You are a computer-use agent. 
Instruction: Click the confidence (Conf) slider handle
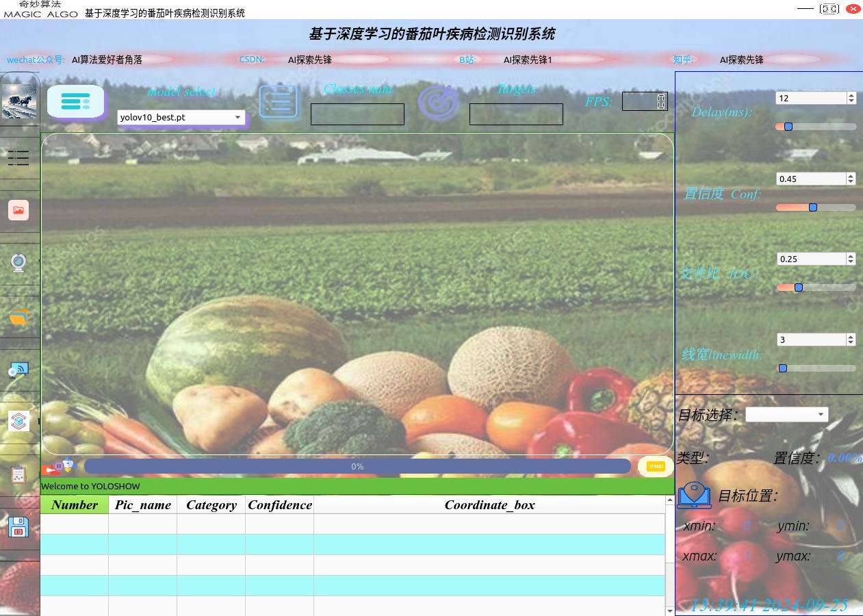(x=813, y=207)
